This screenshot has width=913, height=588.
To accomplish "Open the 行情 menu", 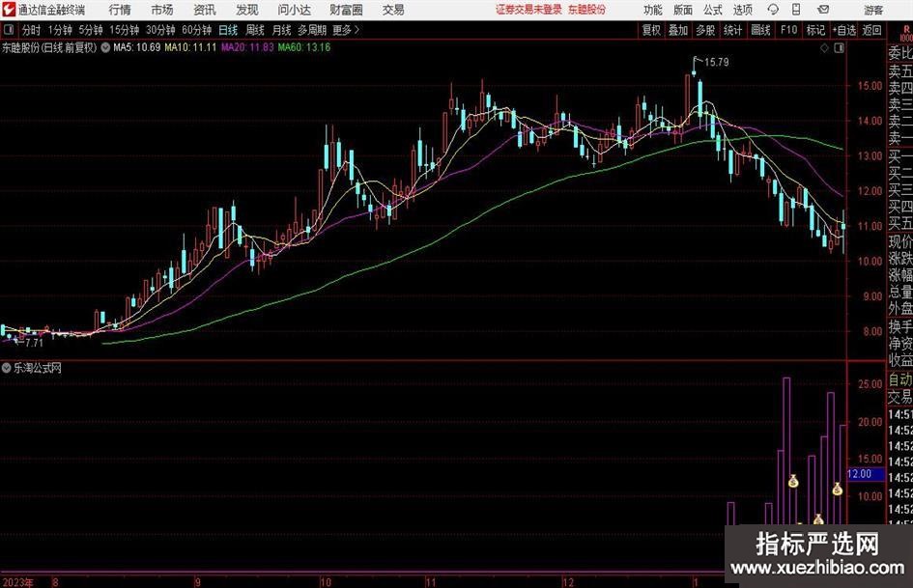I will (x=120, y=10).
